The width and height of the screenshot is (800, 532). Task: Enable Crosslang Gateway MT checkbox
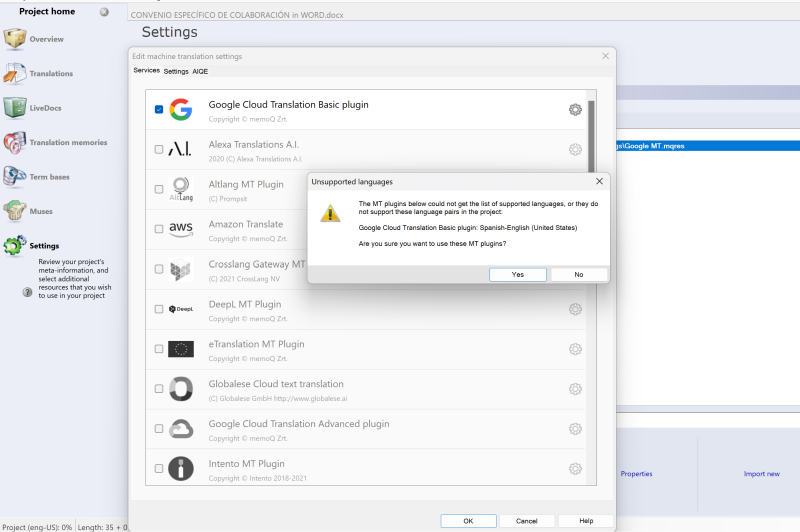coord(159,269)
